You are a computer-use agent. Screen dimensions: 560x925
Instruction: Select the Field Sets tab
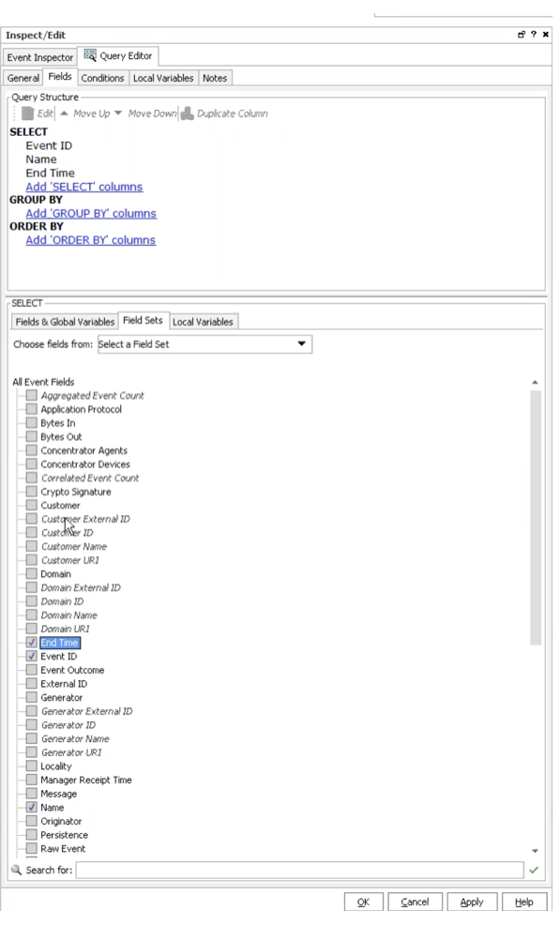click(x=143, y=320)
